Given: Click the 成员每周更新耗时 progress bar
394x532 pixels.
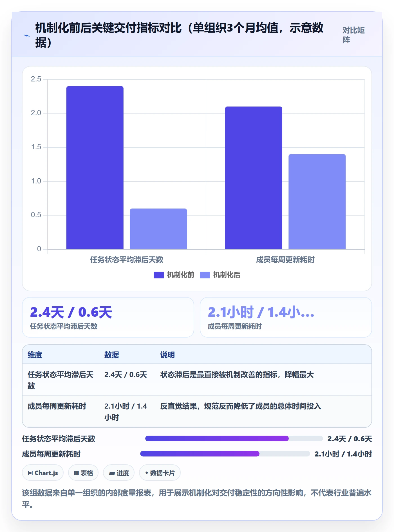Looking at the screenshot, I should 225,454.
